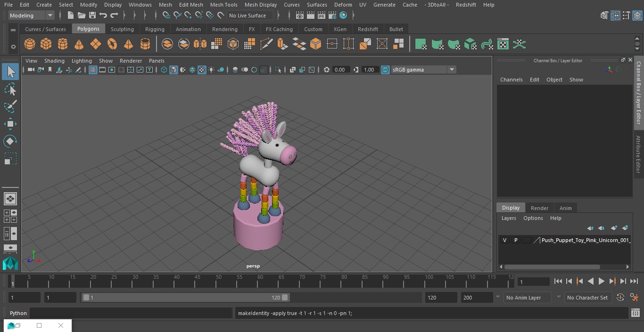Switch to the Anim layer tab
644x332 pixels.
coord(565,208)
